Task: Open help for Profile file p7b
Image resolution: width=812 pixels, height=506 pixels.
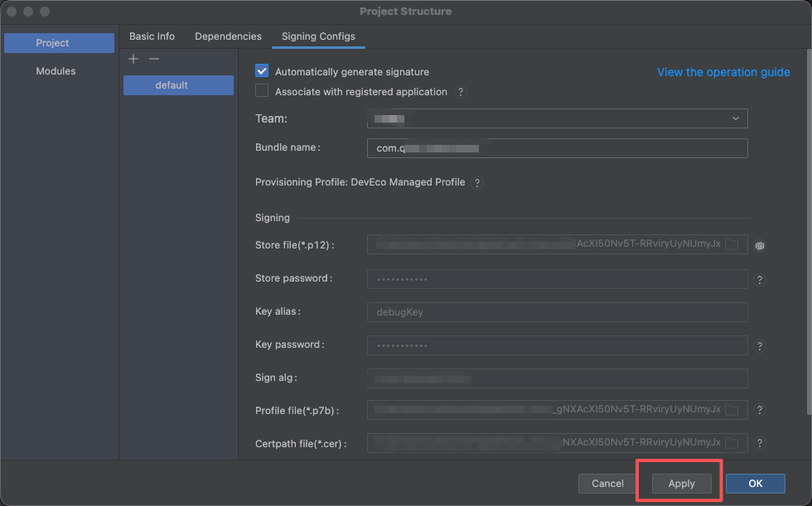Action: 760,410
